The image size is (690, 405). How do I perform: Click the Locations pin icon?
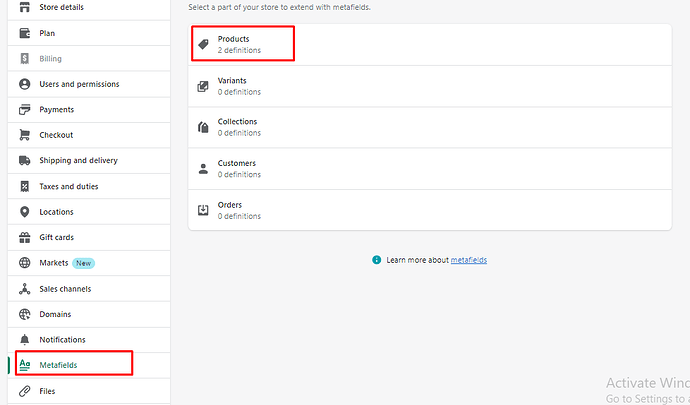(x=25, y=212)
